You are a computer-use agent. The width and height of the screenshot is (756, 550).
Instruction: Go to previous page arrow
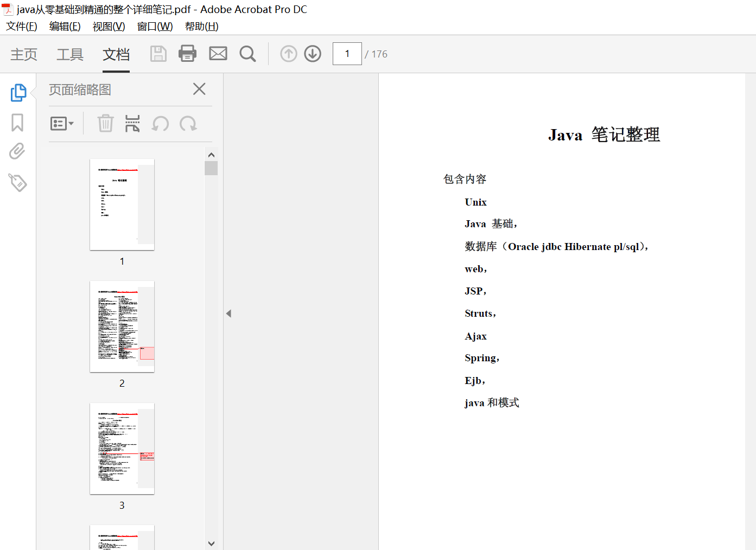[288, 54]
